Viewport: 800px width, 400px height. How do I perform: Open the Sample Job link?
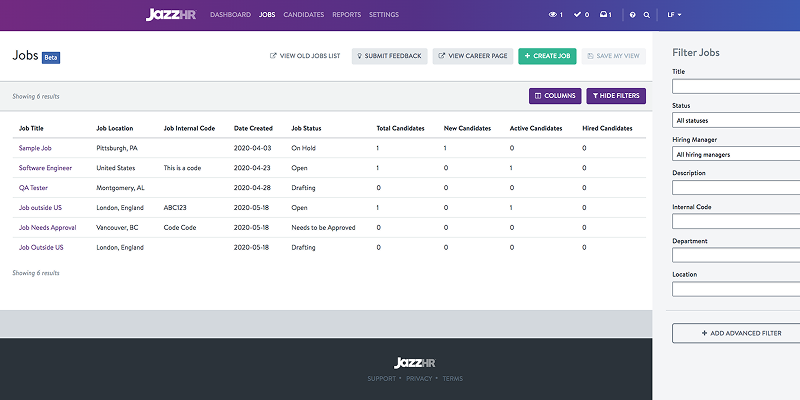click(x=35, y=148)
